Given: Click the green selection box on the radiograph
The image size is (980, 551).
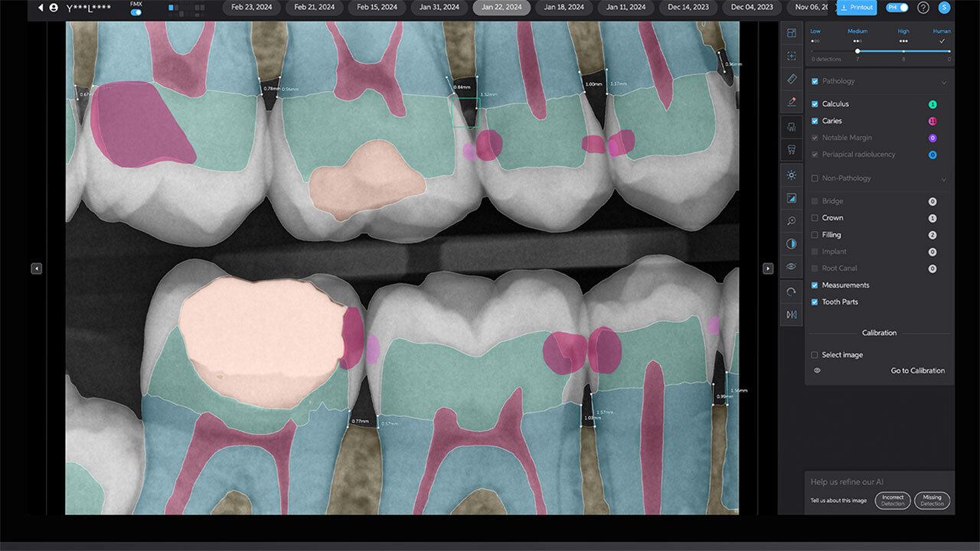Looking at the screenshot, I should tap(465, 112).
